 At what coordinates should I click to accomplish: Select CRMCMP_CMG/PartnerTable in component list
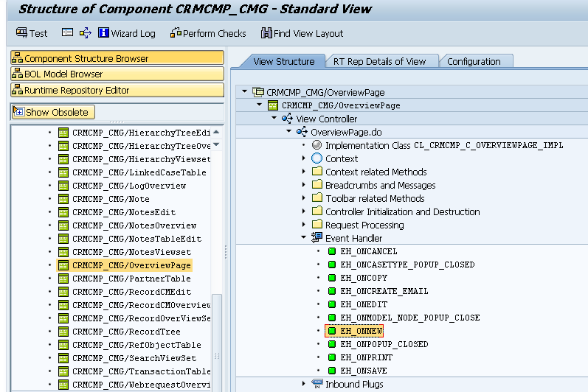(x=131, y=279)
